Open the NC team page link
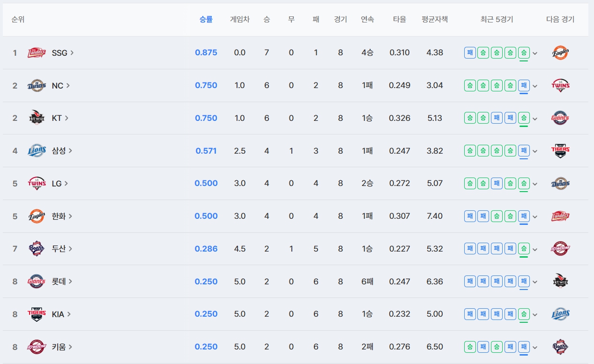This screenshot has width=594, height=364. [x=61, y=86]
